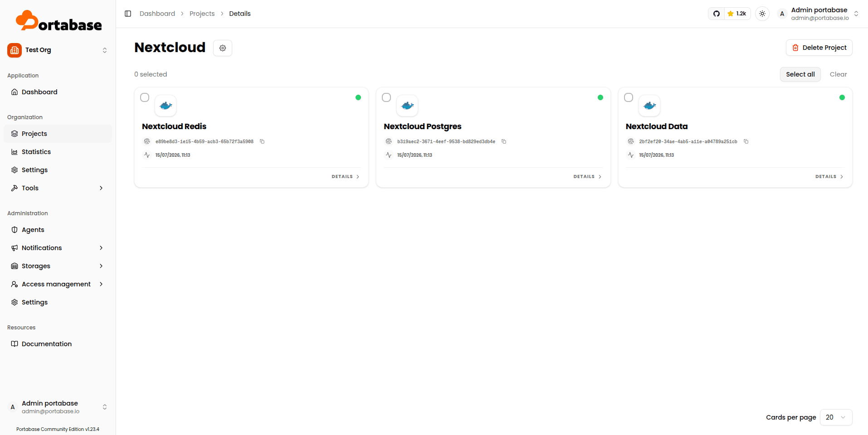This screenshot has height=435, width=868.
Task: Open the Cards per page dropdown
Action: (x=836, y=417)
